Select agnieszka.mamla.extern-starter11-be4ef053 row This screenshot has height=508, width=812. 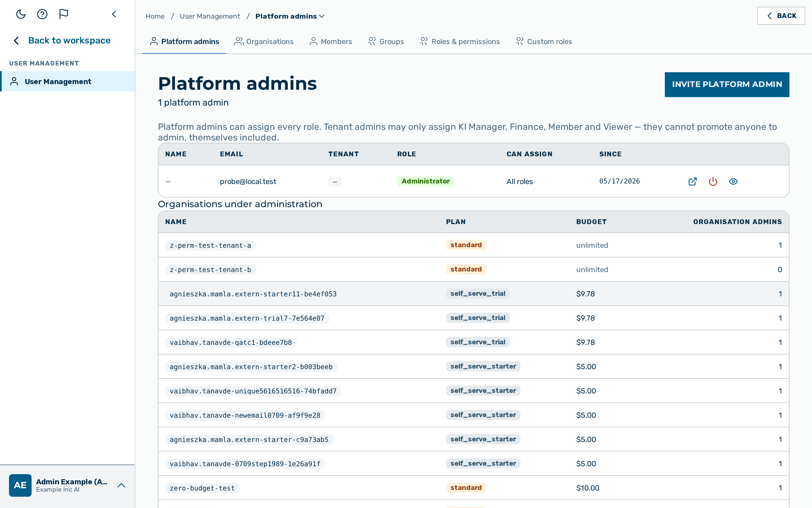pyautogui.click(x=473, y=294)
